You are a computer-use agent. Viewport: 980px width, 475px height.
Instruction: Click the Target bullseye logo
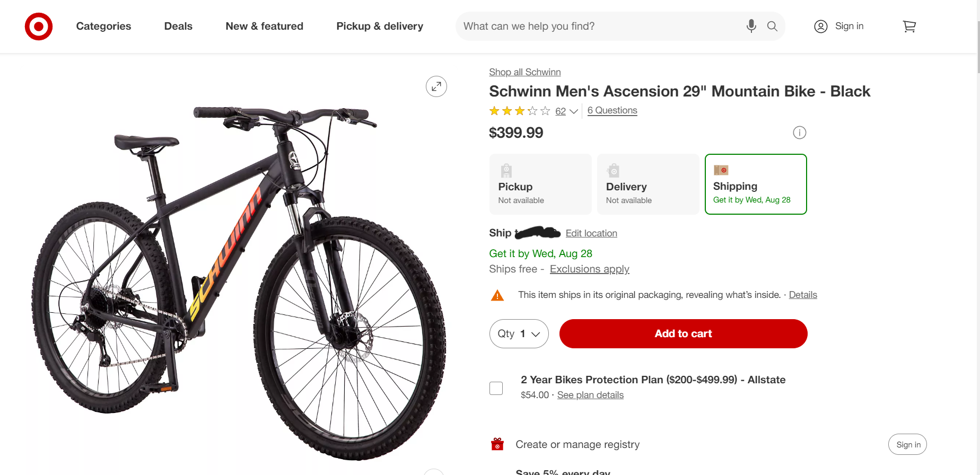39,27
